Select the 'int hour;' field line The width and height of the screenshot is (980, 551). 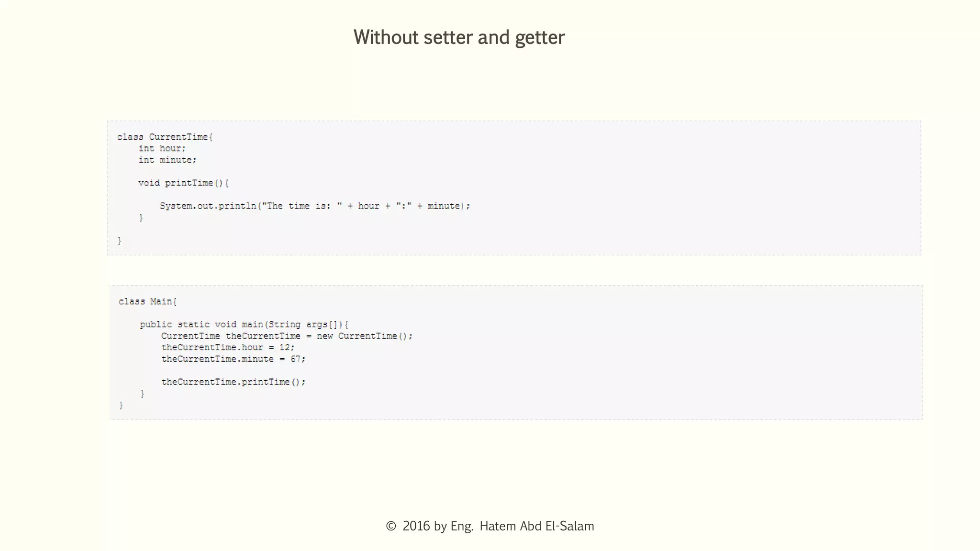162,148
